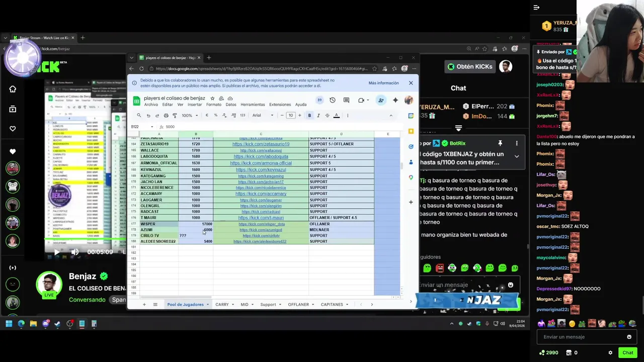The width and height of the screenshot is (644, 362).
Task: Open the Insertar menu
Action: pyautogui.click(x=195, y=105)
